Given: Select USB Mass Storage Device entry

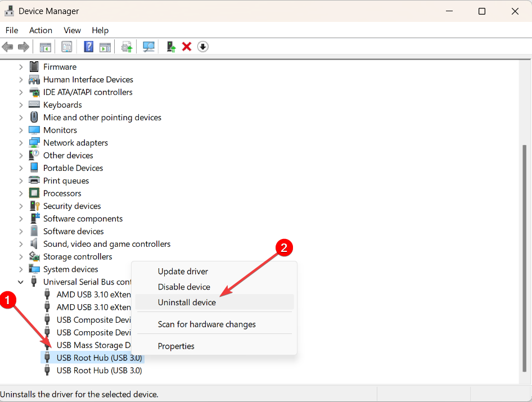Looking at the screenshot, I should click(93, 345).
